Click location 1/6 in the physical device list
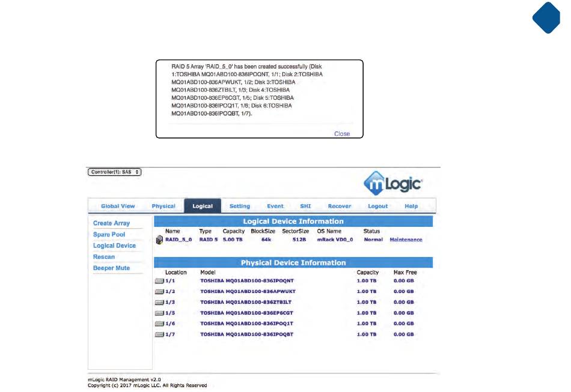571x392 pixels. pyautogui.click(x=170, y=324)
